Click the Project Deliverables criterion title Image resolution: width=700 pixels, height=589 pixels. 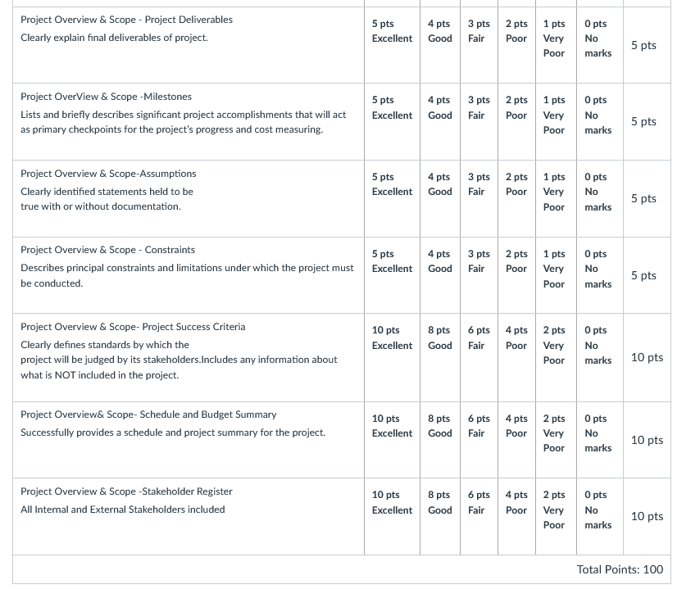tap(126, 20)
